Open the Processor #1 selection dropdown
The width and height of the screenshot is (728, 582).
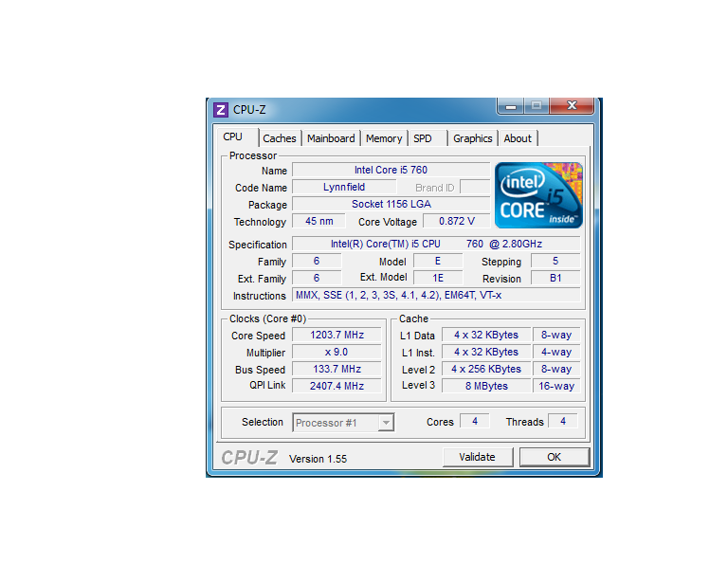tap(343, 423)
